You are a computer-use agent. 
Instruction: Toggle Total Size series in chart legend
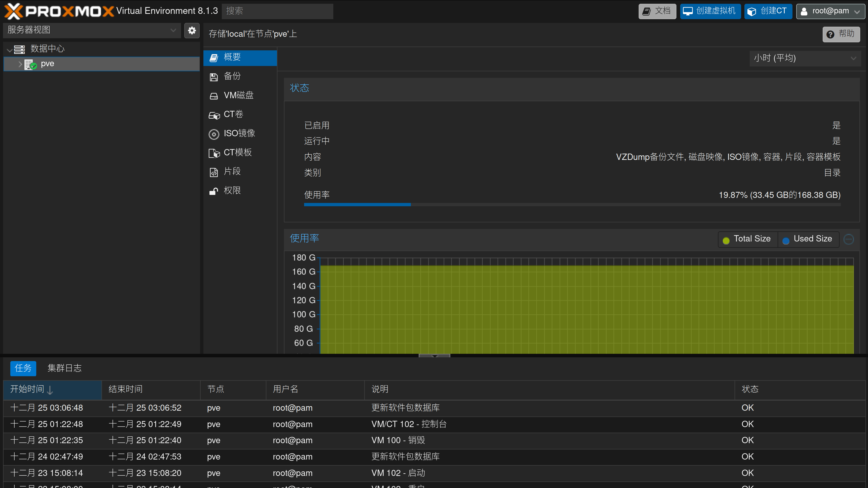pyautogui.click(x=747, y=239)
